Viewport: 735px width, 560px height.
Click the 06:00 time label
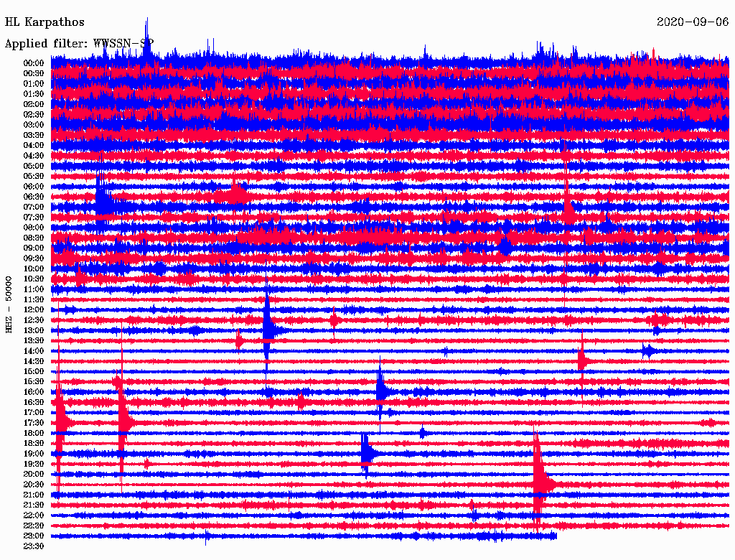[34, 187]
